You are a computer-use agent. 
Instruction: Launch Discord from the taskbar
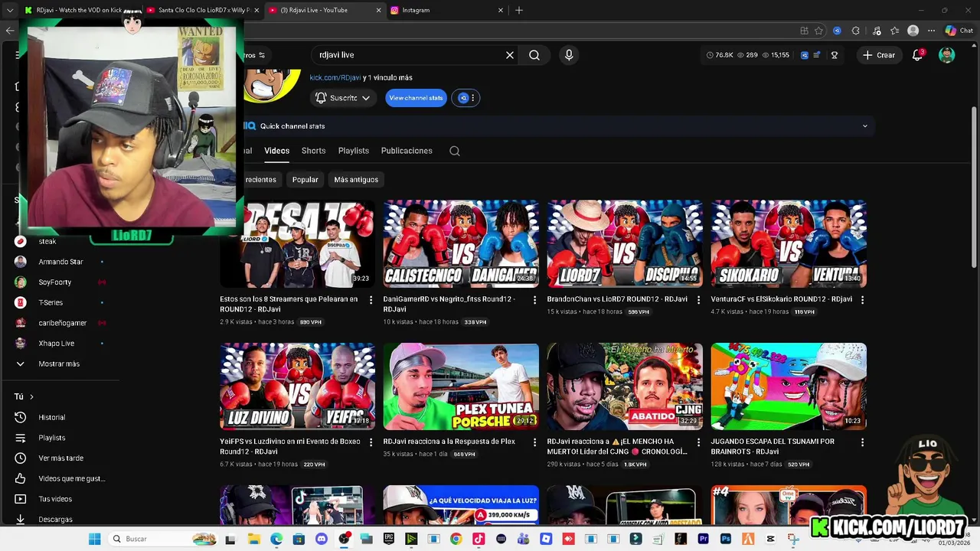[x=321, y=539]
